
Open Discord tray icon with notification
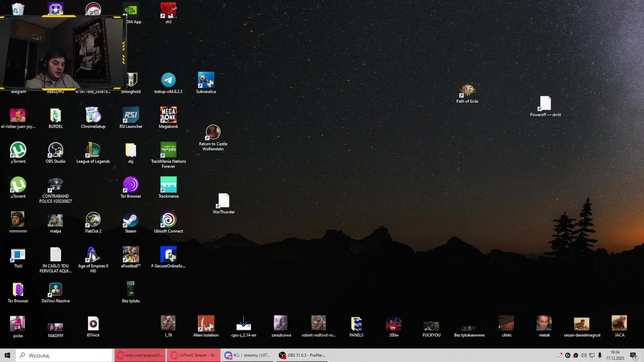click(559, 355)
